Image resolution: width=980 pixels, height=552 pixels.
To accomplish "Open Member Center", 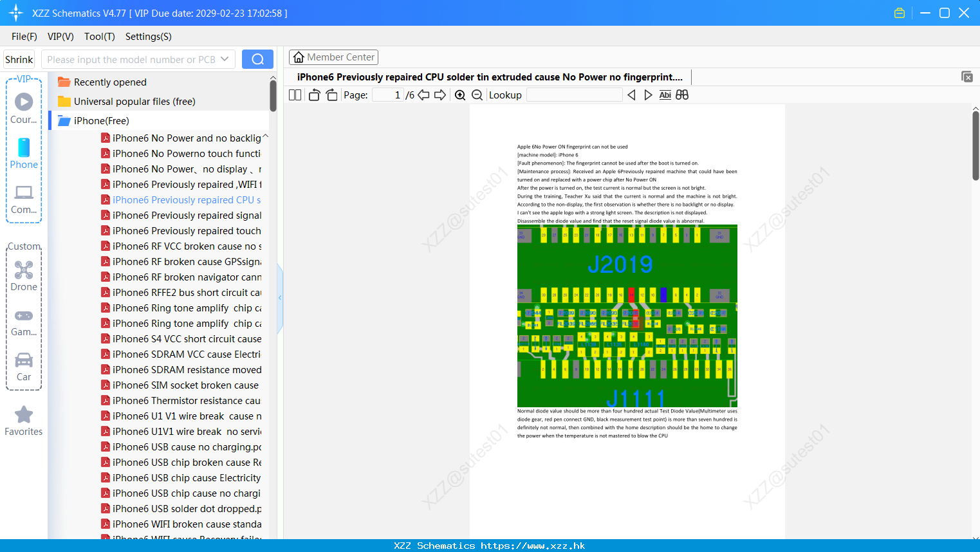I will point(333,57).
